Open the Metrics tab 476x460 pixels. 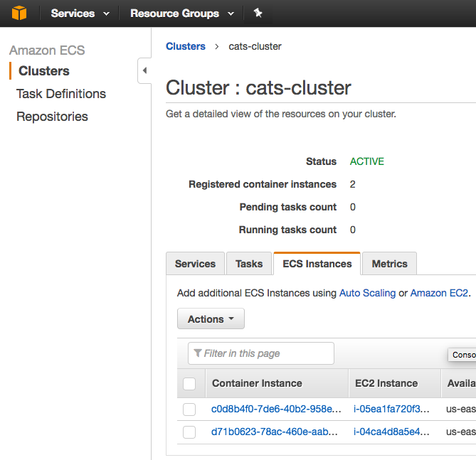click(389, 264)
